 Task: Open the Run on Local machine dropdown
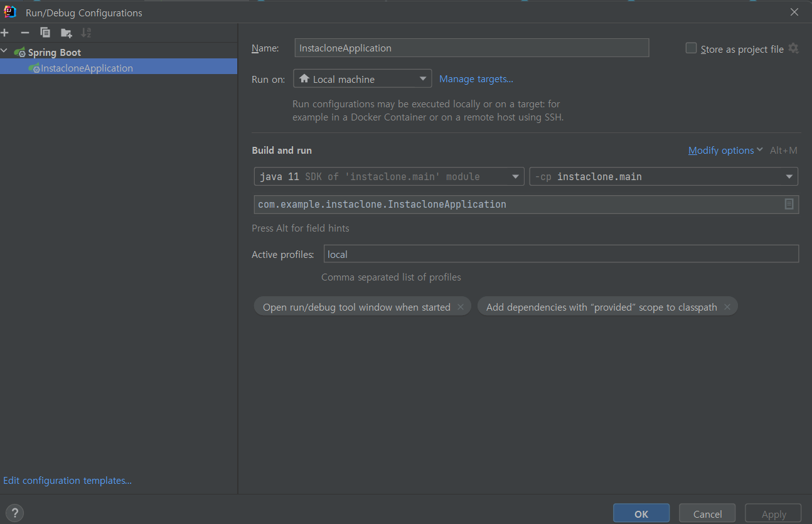tap(362, 78)
